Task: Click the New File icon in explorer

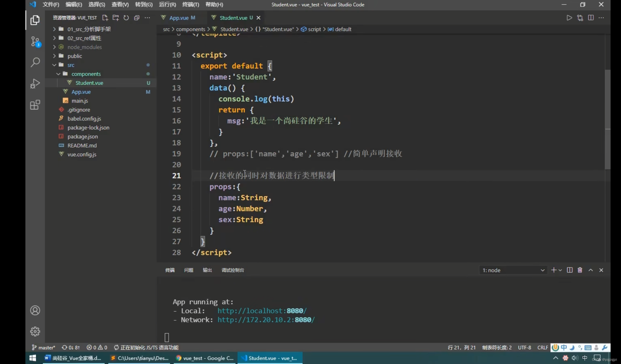Action: pyautogui.click(x=105, y=18)
